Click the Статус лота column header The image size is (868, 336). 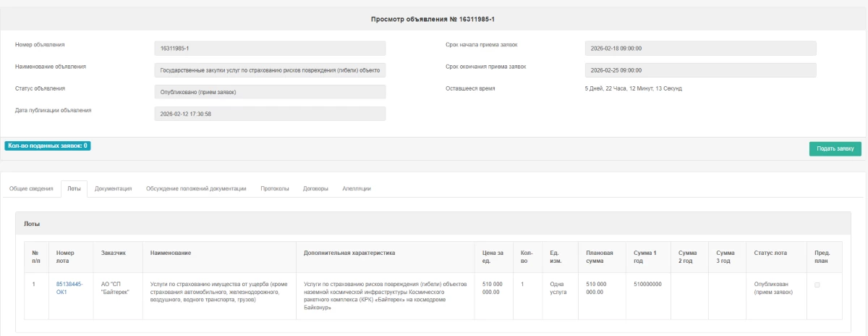pos(771,253)
